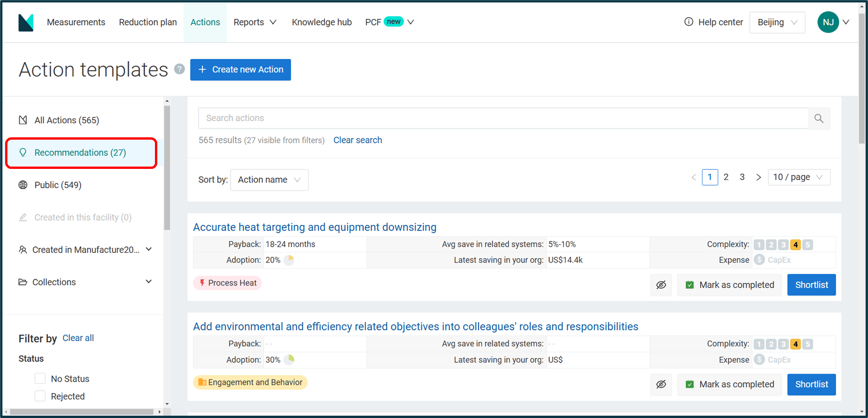868x418 pixels.
Task: Check the No Status filter checkbox
Action: [x=40, y=379]
